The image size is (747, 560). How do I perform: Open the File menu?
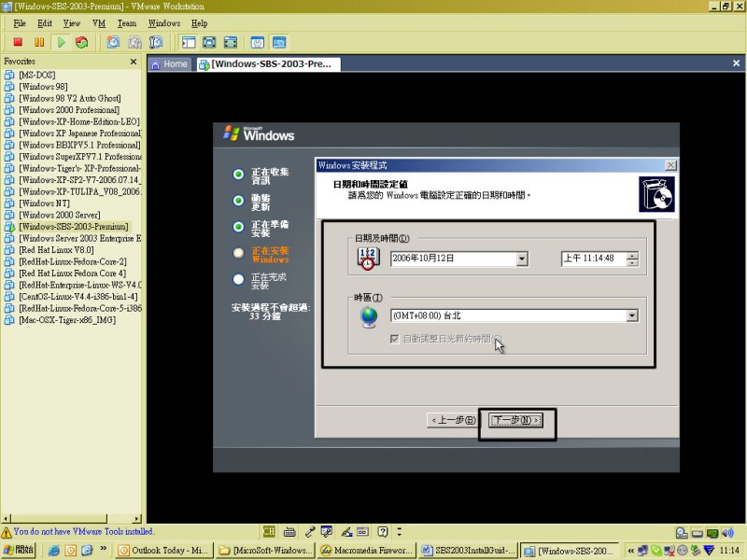pyautogui.click(x=20, y=22)
